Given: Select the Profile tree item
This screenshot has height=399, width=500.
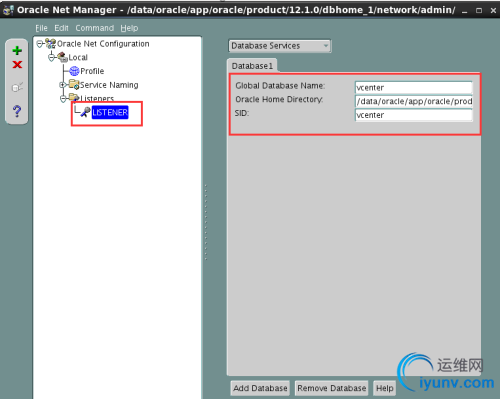Looking at the screenshot, I should pyautogui.click(x=92, y=71).
